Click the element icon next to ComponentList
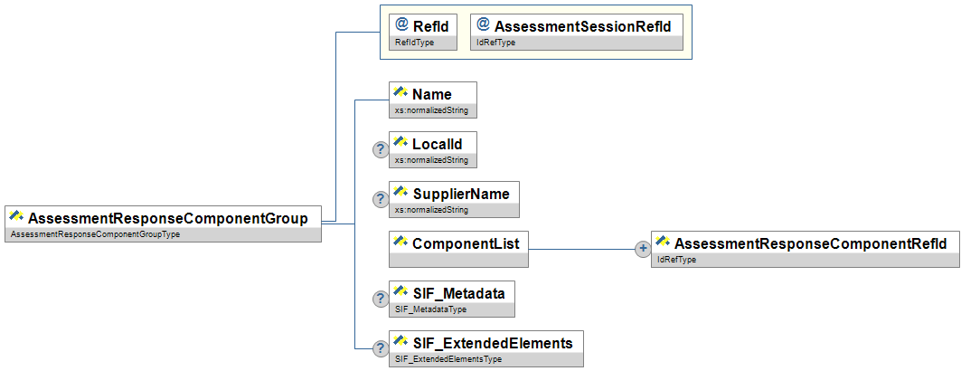Screen dimensions: 980x371 (x=401, y=243)
